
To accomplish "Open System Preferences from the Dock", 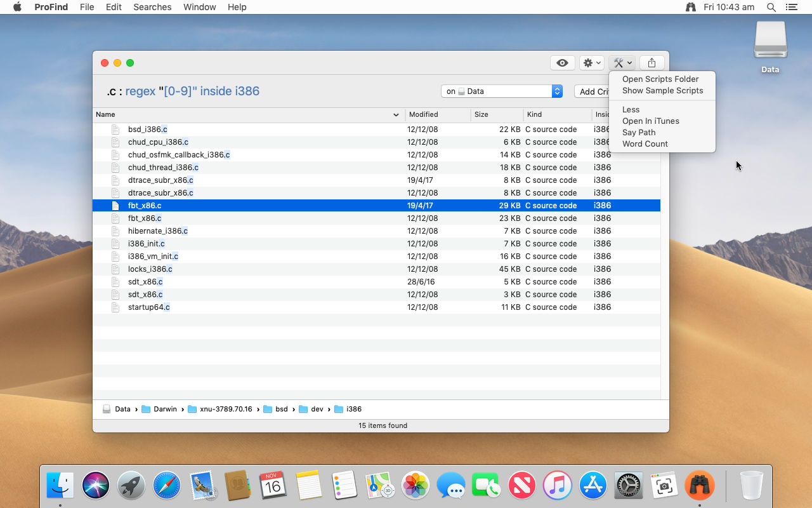I will pos(629,486).
